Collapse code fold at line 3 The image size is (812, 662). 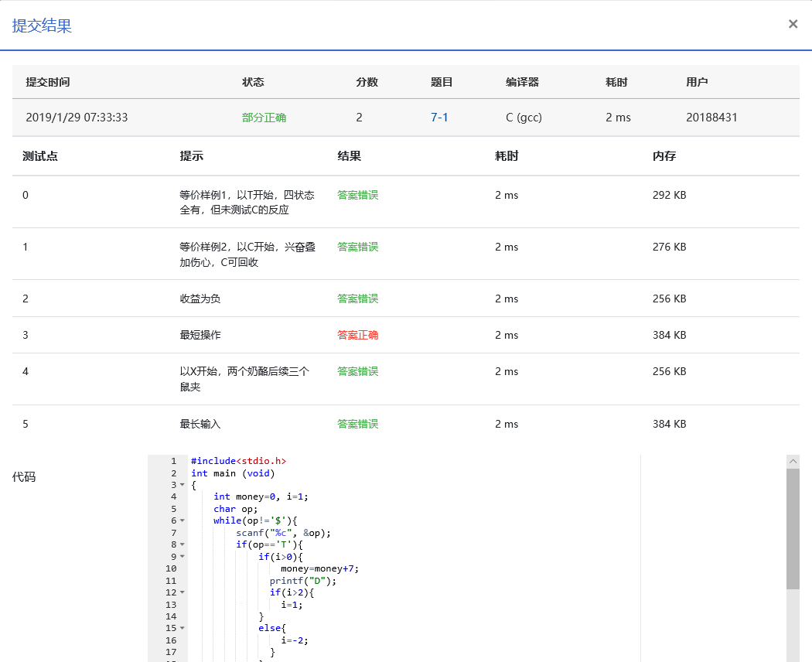pyautogui.click(x=183, y=485)
